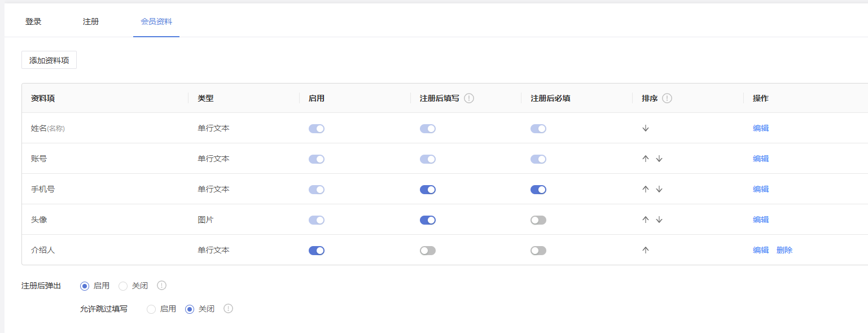
Task: Click the up arrow in 账号 row
Action: coord(646,159)
